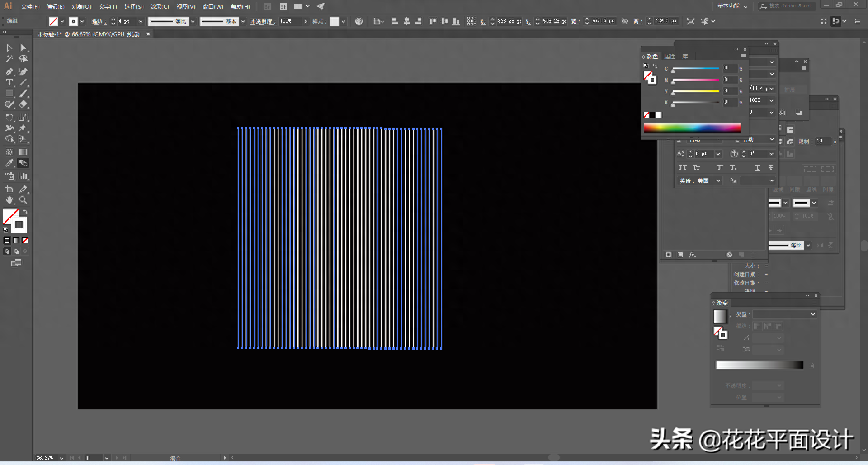Activate the Hand tool
The height and width of the screenshot is (465, 868).
coord(9,200)
